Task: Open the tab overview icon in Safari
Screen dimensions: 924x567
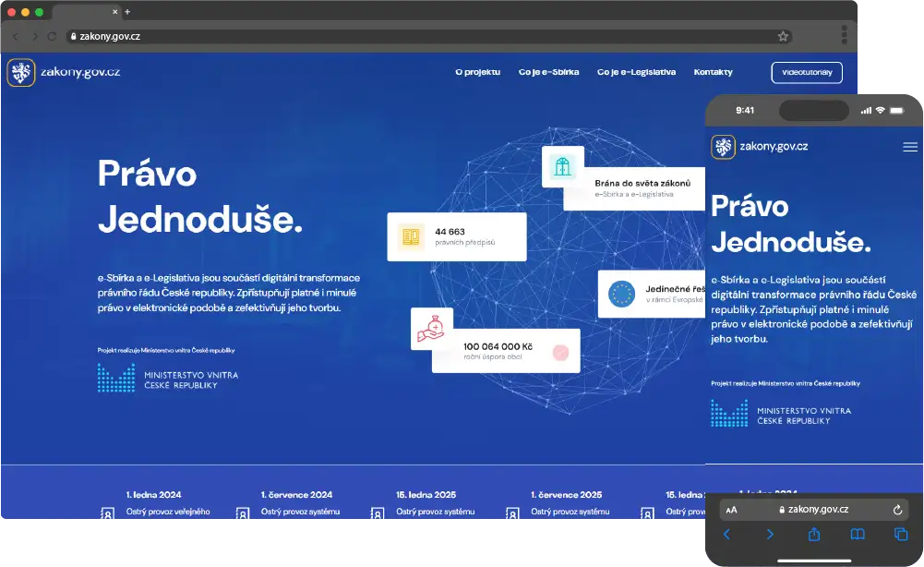Action: [901, 534]
